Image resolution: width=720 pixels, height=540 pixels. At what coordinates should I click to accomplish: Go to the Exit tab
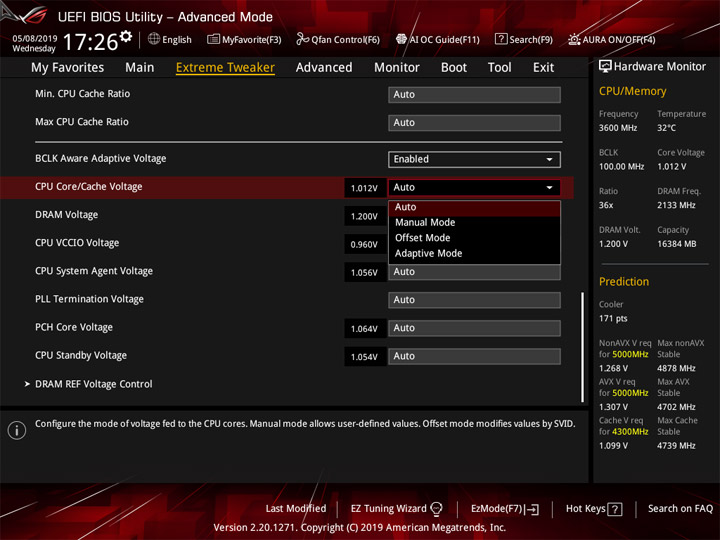click(543, 68)
